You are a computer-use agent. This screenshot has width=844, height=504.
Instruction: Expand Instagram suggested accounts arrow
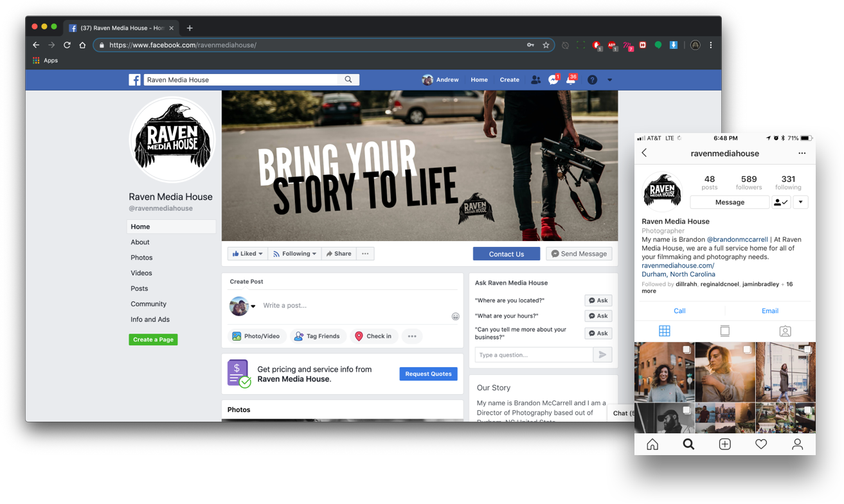(x=800, y=202)
